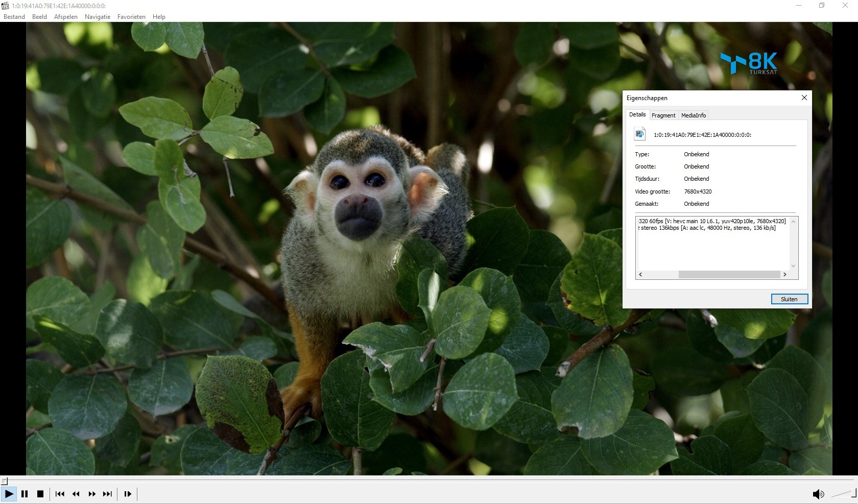Image resolution: width=858 pixels, height=504 pixels.
Task: Pause the video playback
Action: 25,494
